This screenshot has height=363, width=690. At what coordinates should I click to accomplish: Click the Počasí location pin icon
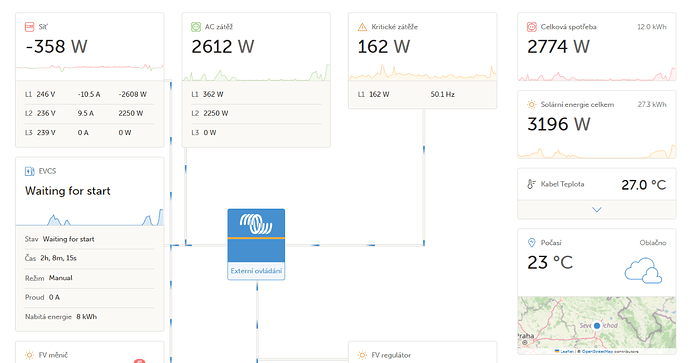[x=532, y=242]
